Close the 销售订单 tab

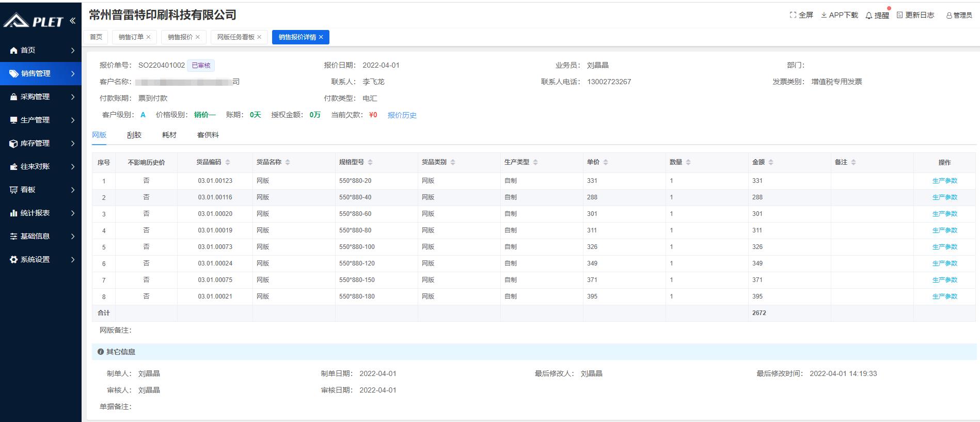(149, 37)
